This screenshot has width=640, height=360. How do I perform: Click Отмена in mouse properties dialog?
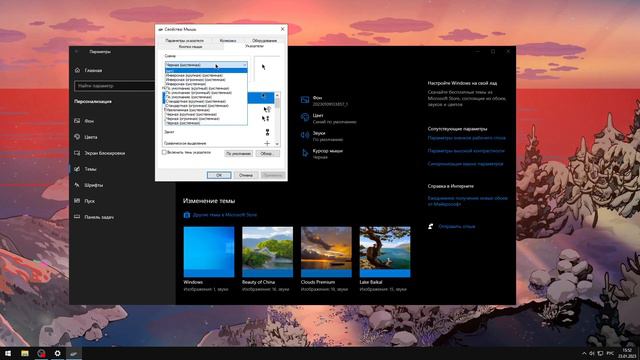[246, 175]
